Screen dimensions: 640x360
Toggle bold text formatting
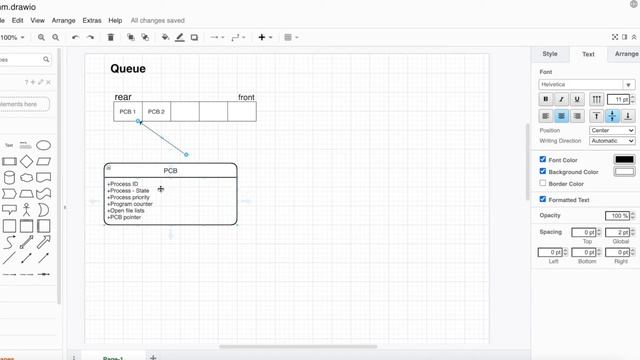(x=546, y=99)
